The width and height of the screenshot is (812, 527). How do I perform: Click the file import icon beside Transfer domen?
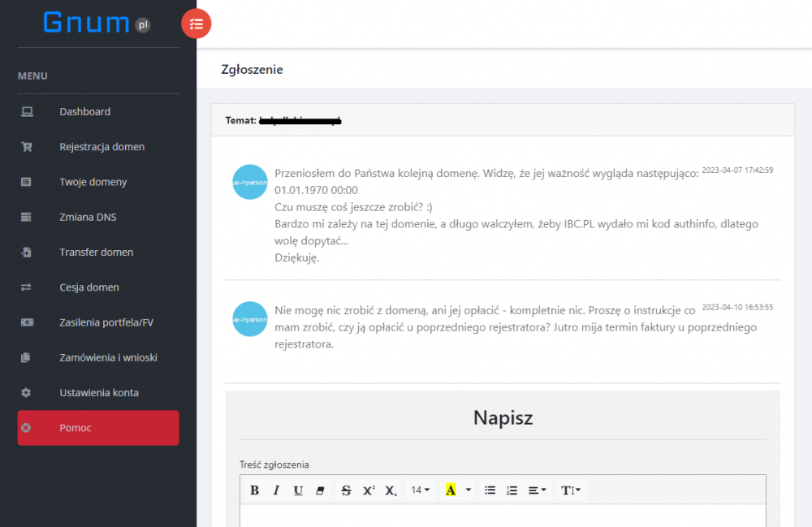tap(27, 252)
